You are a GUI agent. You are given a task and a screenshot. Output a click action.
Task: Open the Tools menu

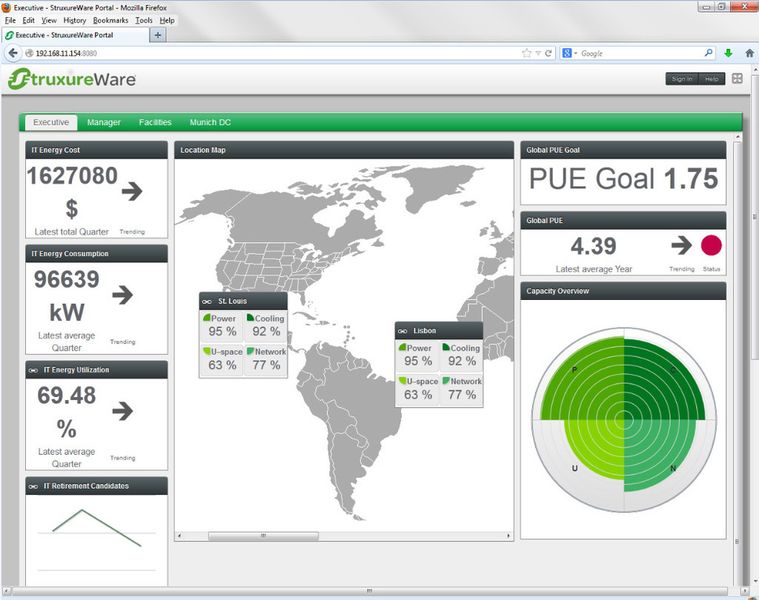point(144,20)
